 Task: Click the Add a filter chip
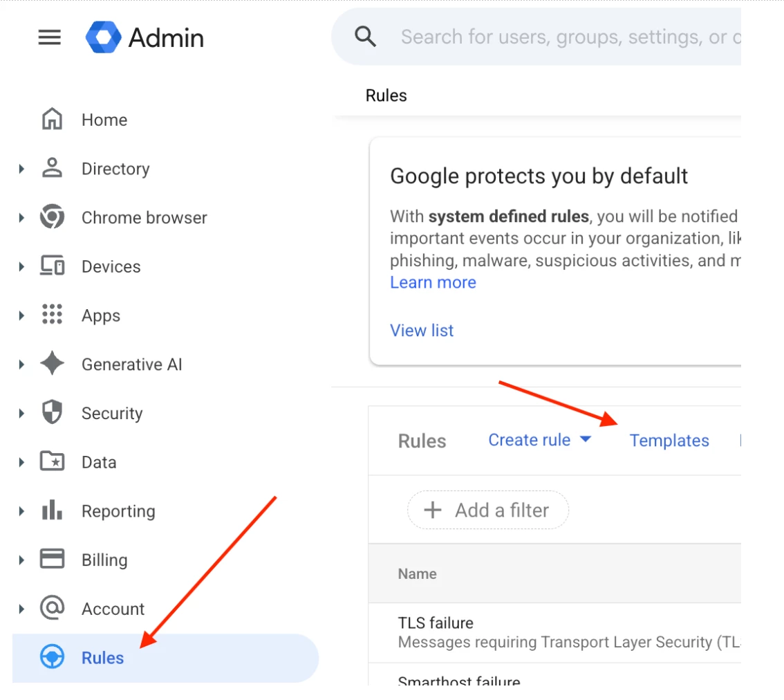(488, 510)
